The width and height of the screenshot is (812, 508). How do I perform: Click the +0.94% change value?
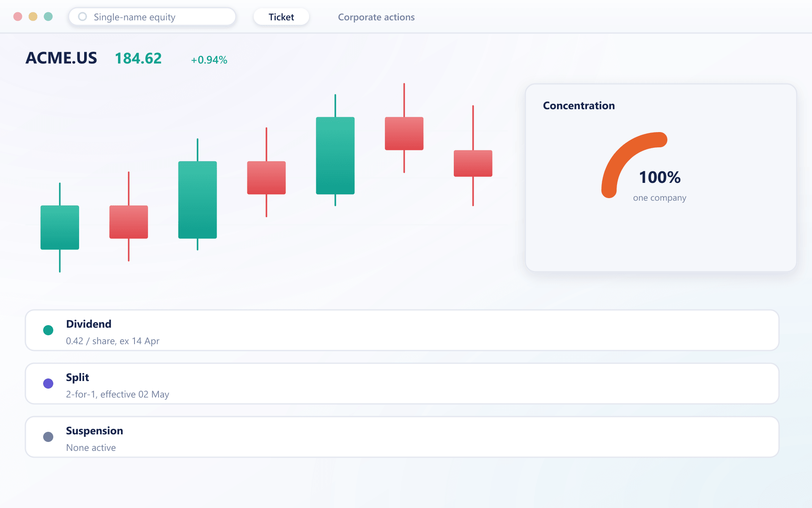pos(209,60)
